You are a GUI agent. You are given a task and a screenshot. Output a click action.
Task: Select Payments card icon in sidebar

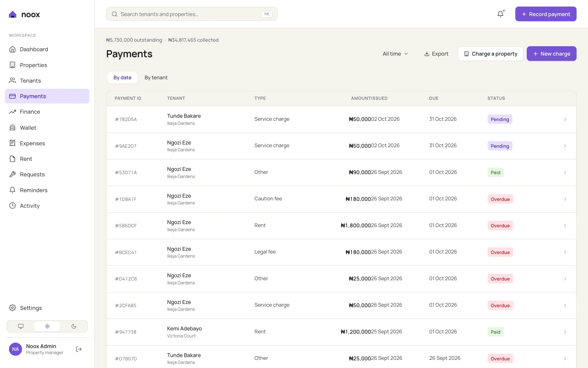pos(13,96)
